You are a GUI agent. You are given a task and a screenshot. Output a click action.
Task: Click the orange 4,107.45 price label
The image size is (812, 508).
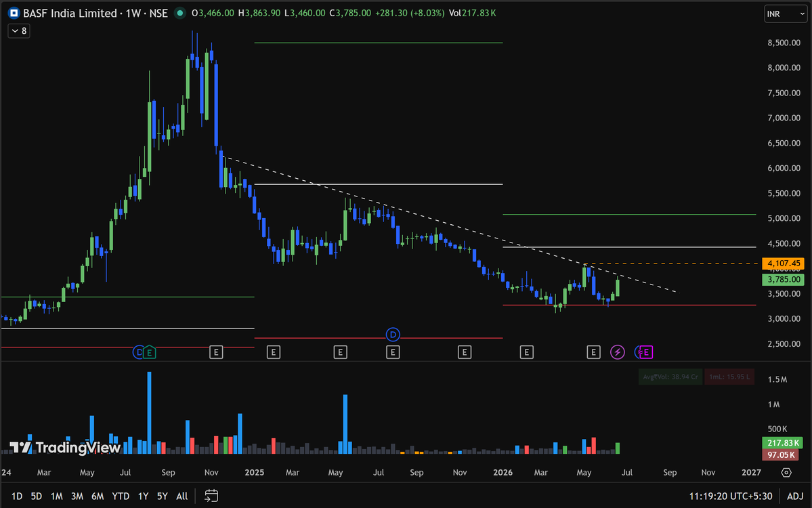pos(783,263)
